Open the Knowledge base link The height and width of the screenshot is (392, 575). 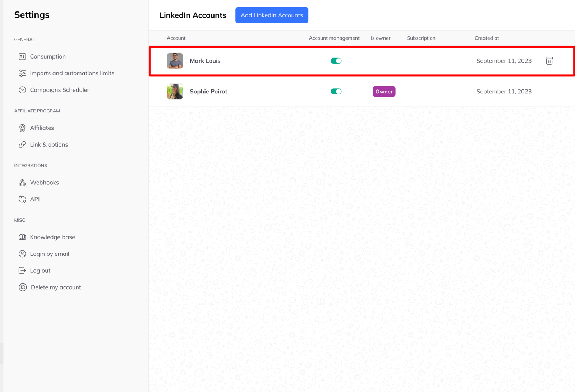[x=52, y=237]
